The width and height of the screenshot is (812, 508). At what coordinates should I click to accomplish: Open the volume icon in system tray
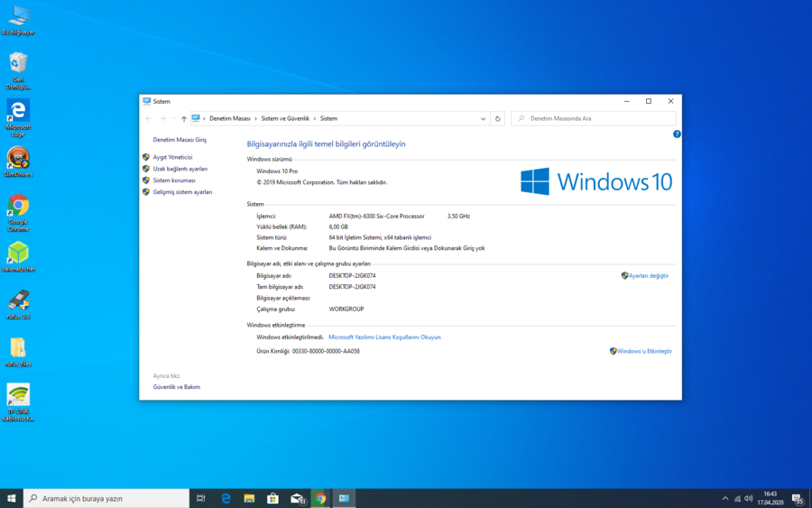coord(749,498)
